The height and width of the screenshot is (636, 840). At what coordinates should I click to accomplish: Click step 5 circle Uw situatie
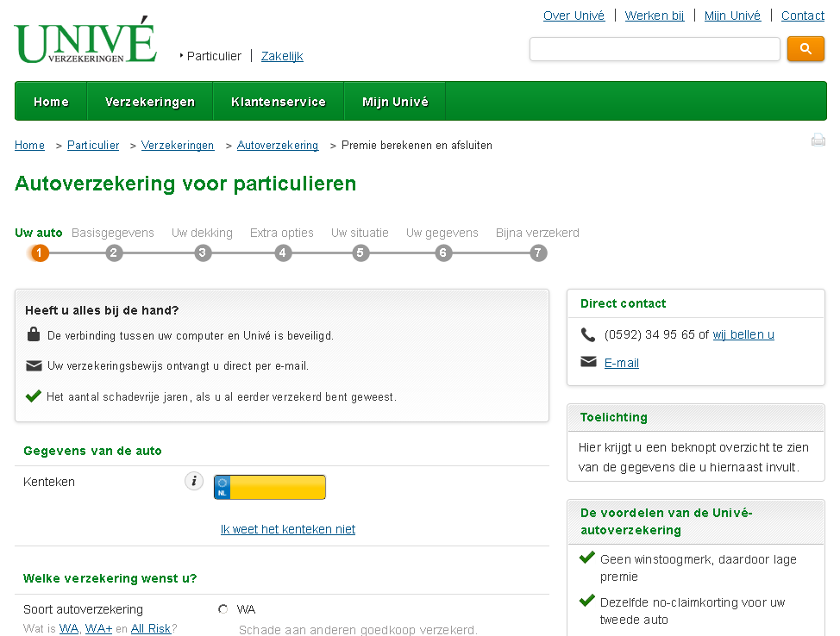point(361,253)
